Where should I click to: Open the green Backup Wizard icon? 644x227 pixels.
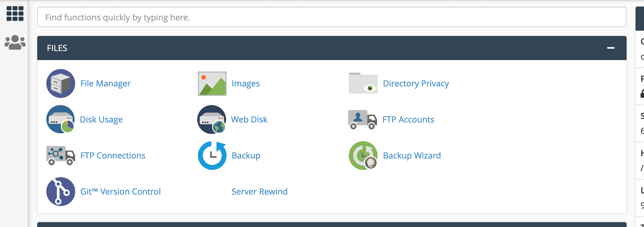click(x=363, y=156)
